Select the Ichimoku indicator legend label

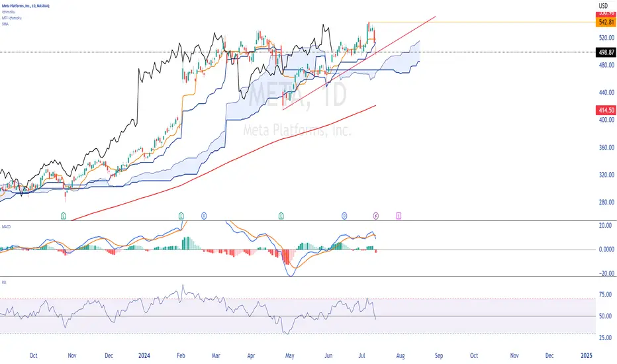8,12
